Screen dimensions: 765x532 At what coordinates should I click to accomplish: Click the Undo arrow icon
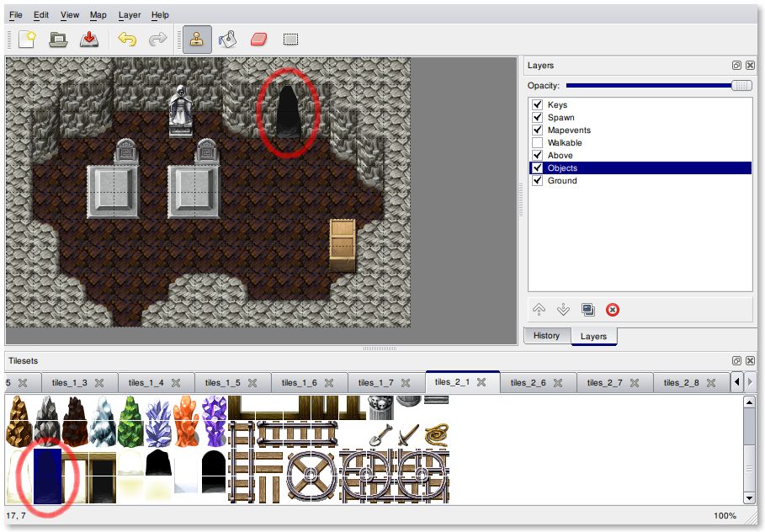pyautogui.click(x=127, y=39)
